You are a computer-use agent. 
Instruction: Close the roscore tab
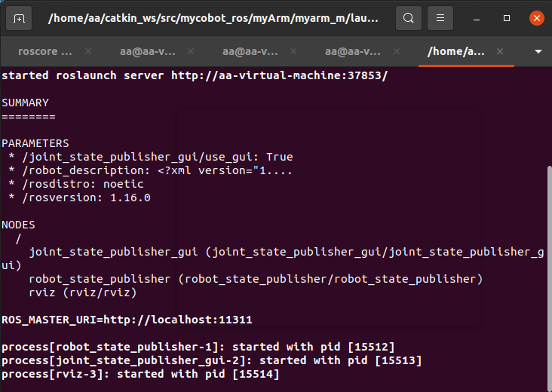pos(88,51)
